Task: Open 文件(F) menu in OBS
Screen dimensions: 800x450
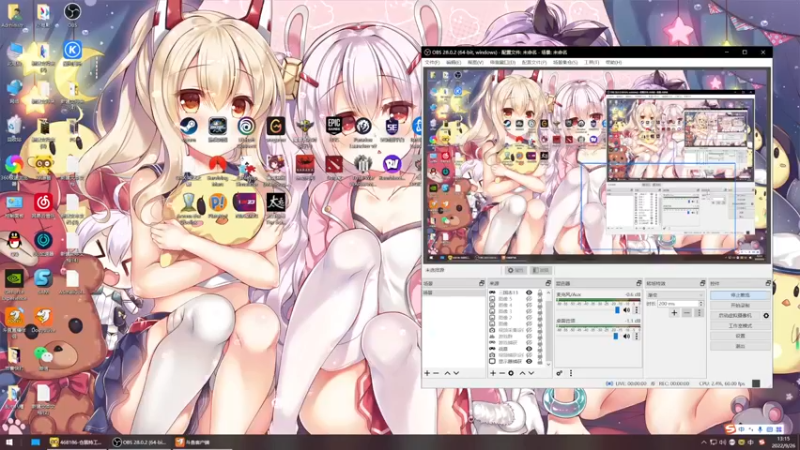Action: [432, 62]
